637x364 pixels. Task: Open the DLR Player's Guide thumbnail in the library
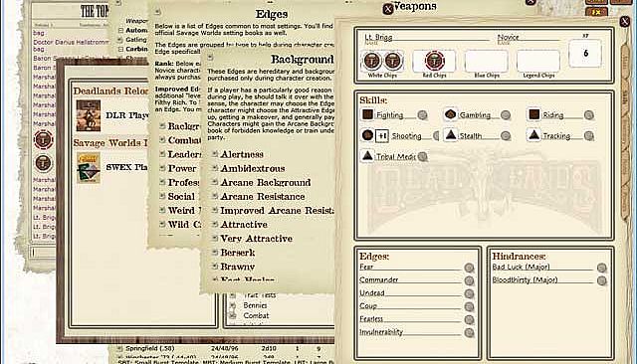tap(89, 115)
